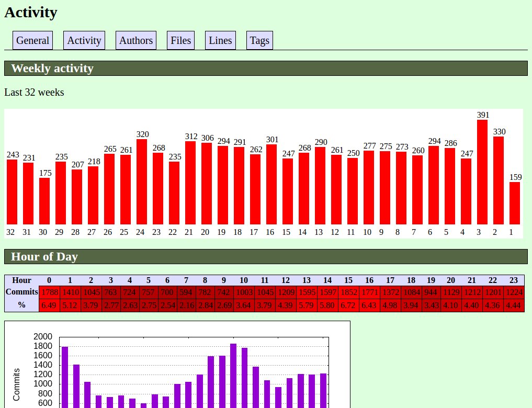Viewport: 532px width, 408px height.
Task: Select the value label 250 in the weekly chart
Action: [x=353, y=153]
